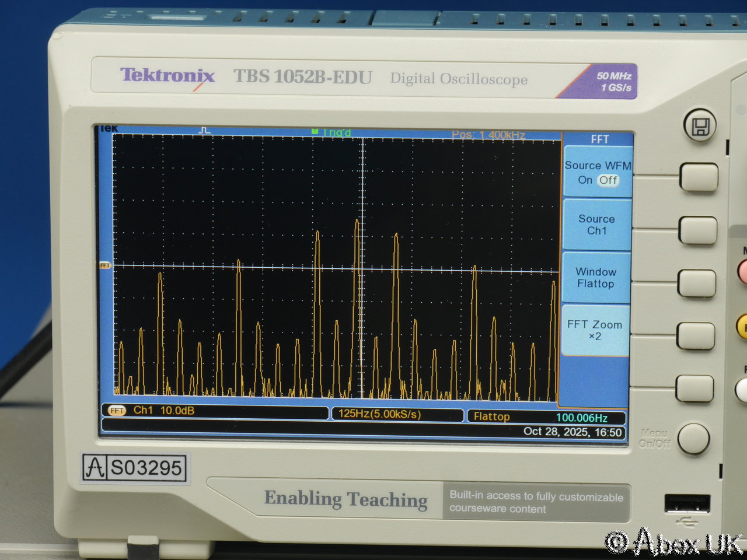
Task: Change the Window Flattop setting
Action: pos(596,278)
